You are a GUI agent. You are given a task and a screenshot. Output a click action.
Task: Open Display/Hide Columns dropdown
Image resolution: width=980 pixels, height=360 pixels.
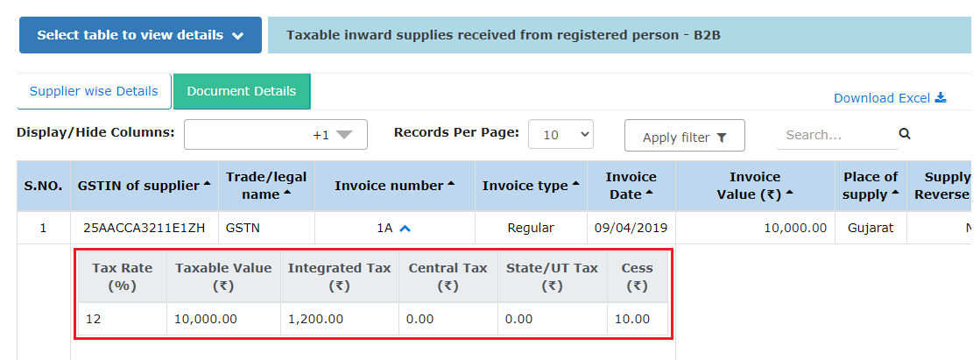coord(275,135)
